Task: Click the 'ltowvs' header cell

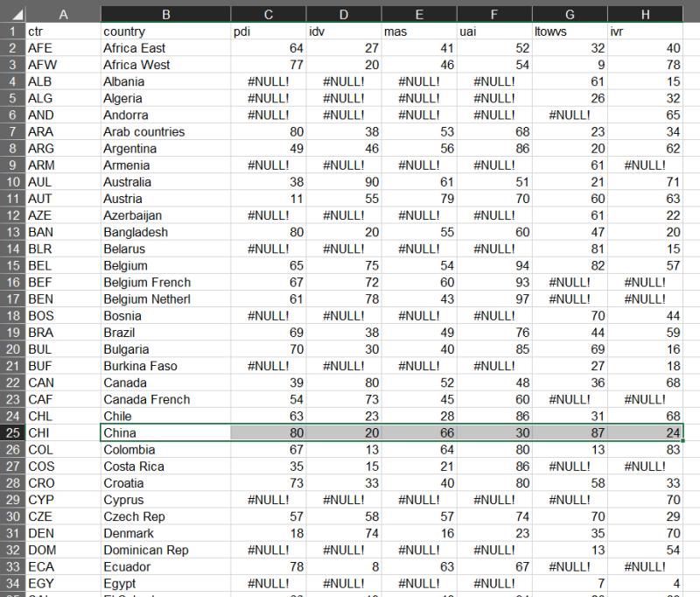Action: [570, 32]
